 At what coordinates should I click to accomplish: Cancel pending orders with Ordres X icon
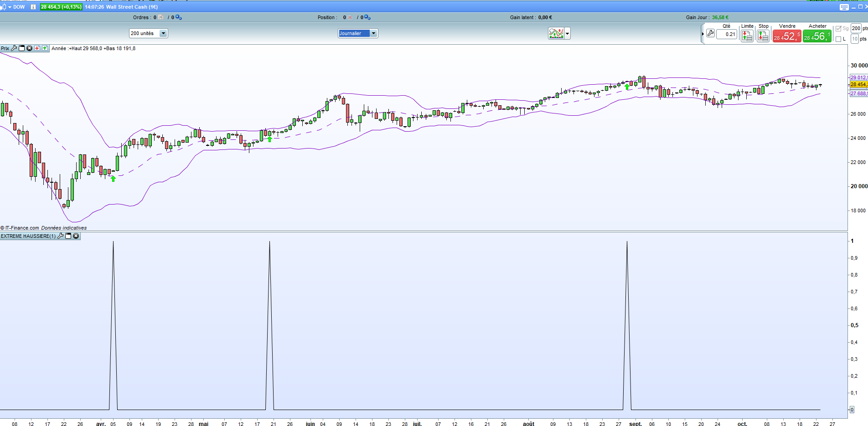pos(161,17)
